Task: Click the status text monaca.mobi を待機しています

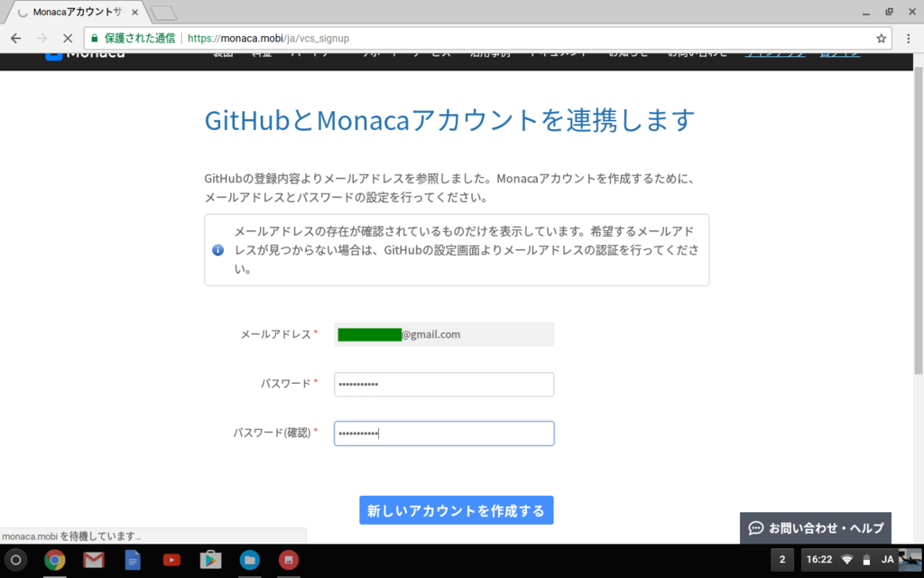Action: click(x=71, y=536)
